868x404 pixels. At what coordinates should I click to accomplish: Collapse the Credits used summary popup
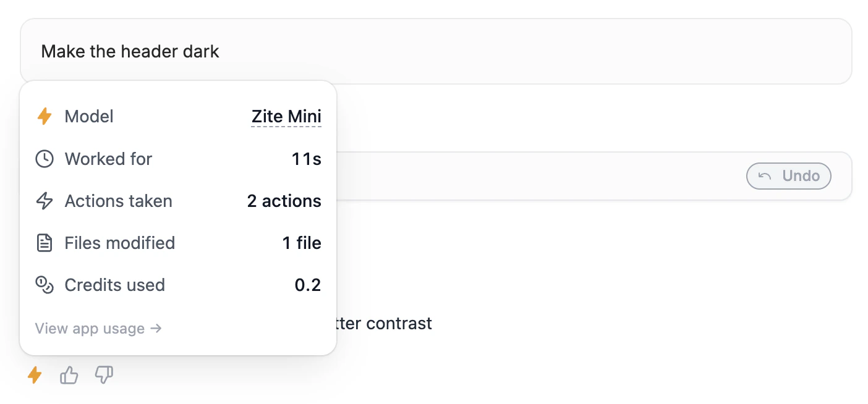(35, 375)
